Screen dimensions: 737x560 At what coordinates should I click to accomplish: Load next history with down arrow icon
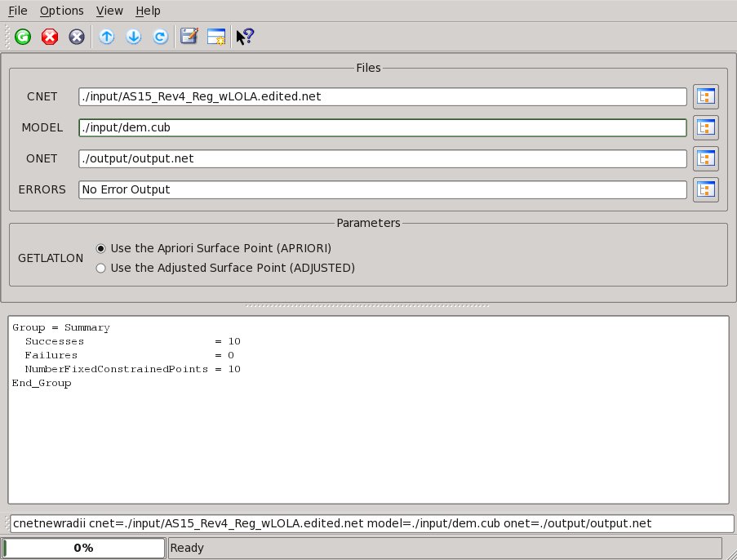pos(134,37)
